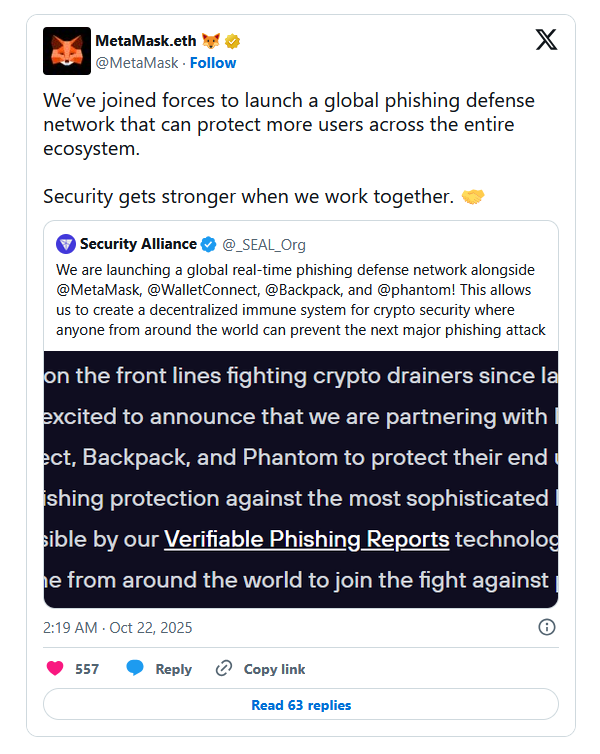Click the blue reply bubble icon
600x754 pixels.
pos(135,668)
